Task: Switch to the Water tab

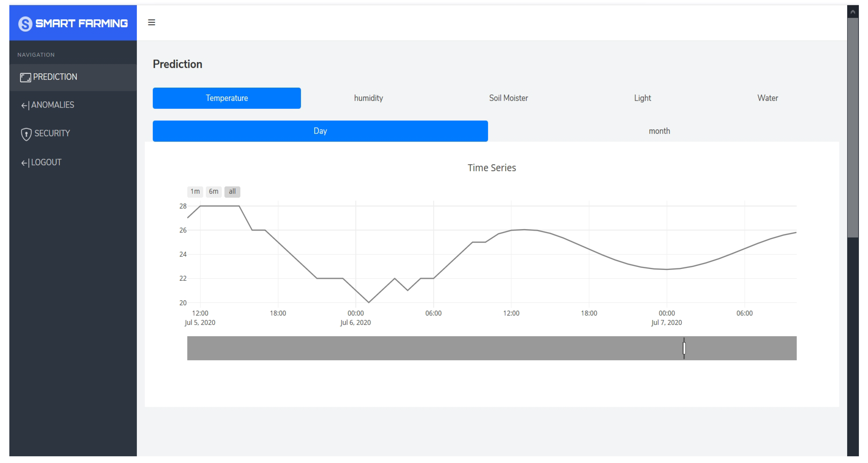Action: point(767,98)
